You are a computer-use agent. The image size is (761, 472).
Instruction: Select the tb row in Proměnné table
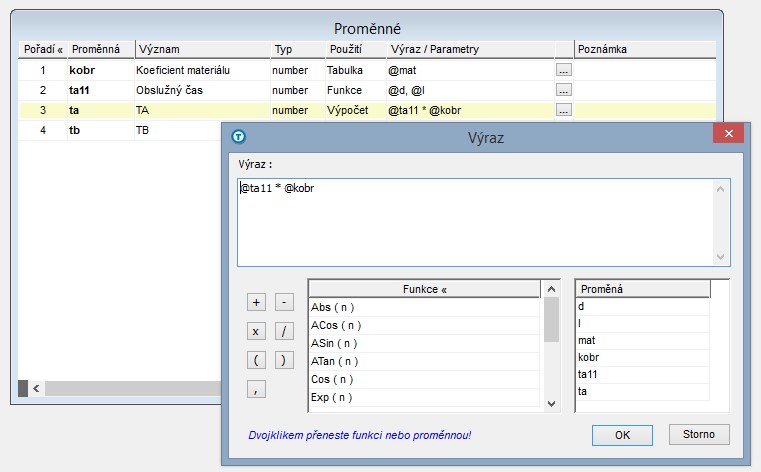pyautogui.click(x=120, y=130)
